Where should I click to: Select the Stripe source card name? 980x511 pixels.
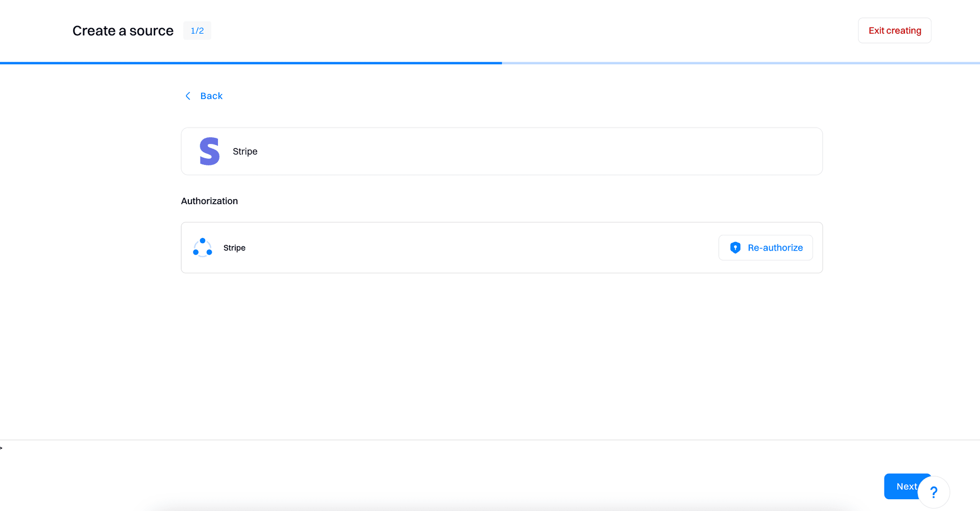tap(245, 152)
